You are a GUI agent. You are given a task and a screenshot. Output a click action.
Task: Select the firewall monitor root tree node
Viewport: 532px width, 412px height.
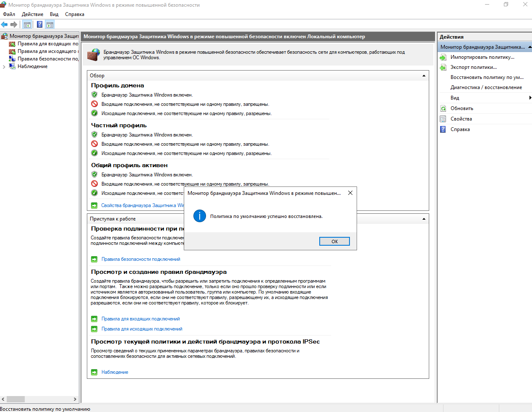tap(40, 36)
